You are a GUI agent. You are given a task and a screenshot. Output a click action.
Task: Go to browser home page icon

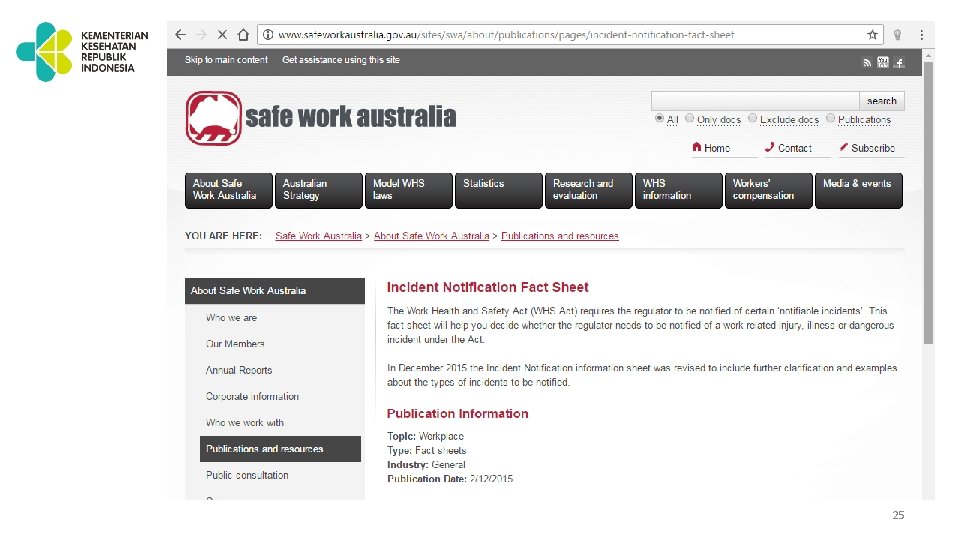(243, 35)
